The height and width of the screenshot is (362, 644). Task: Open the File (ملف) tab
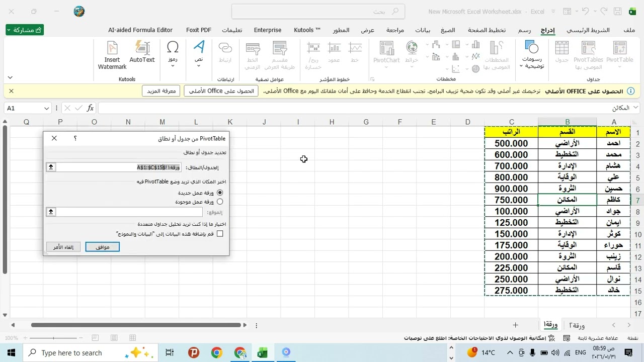[x=629, y=30]
